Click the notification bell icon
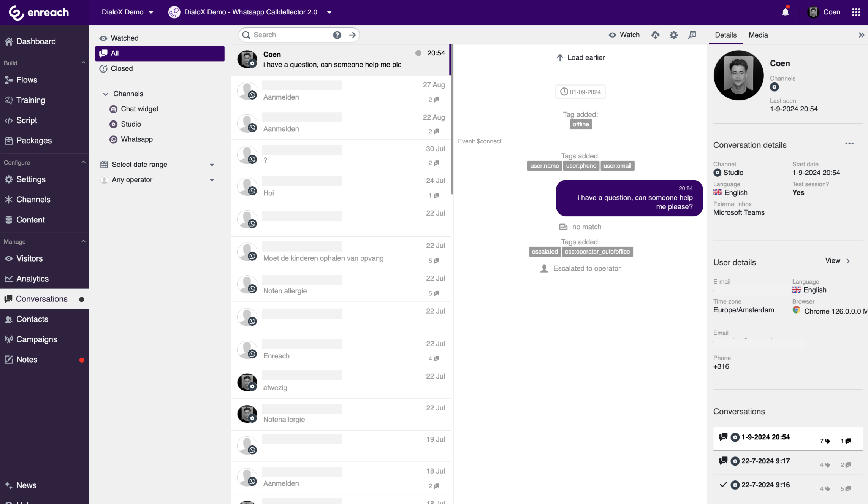868x504 pixels. coord(785,12)
